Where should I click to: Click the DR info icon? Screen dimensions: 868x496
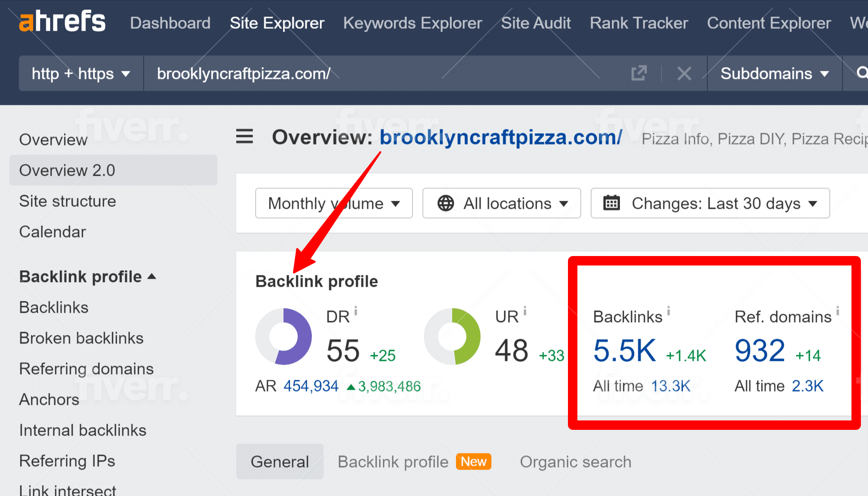click(356, 311)
